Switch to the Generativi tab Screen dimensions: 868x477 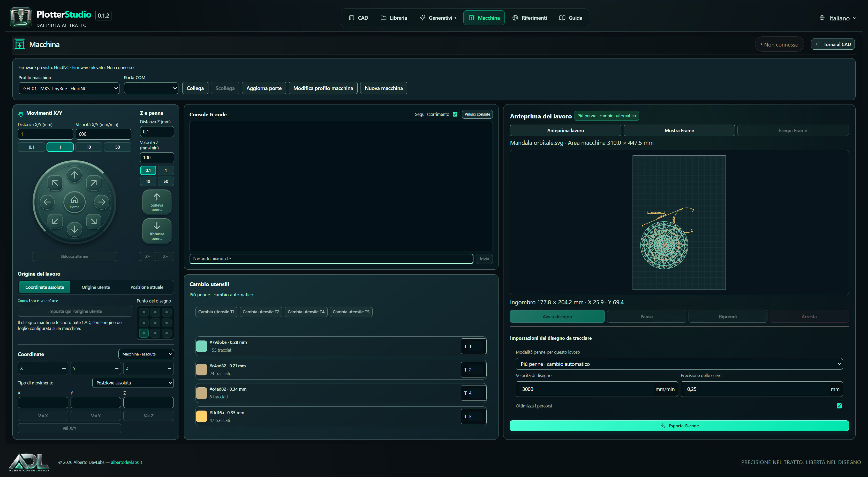[x=438, y=18]
